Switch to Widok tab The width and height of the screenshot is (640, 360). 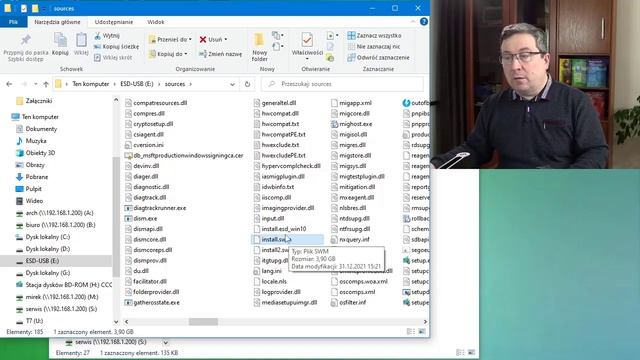[156, 22]
